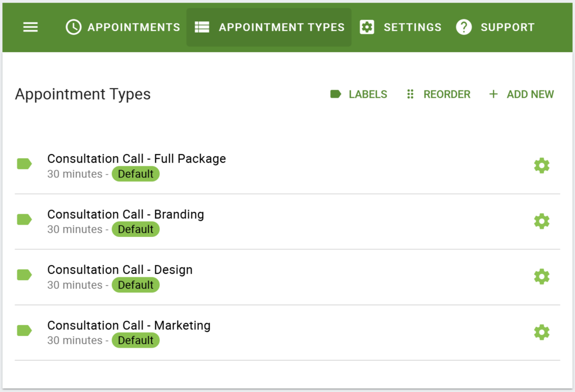Click the Labels button
This screenshot has height=392, width=575.
point(358,94)
